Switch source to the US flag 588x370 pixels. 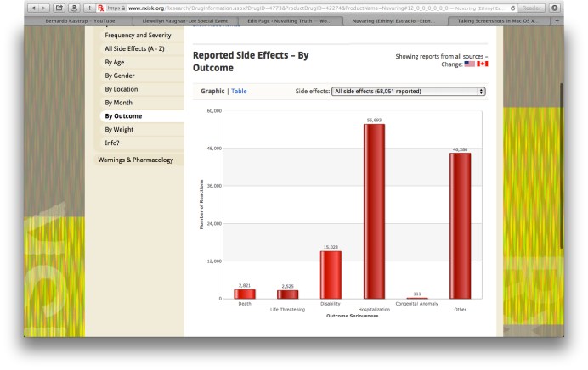[469, 64]
